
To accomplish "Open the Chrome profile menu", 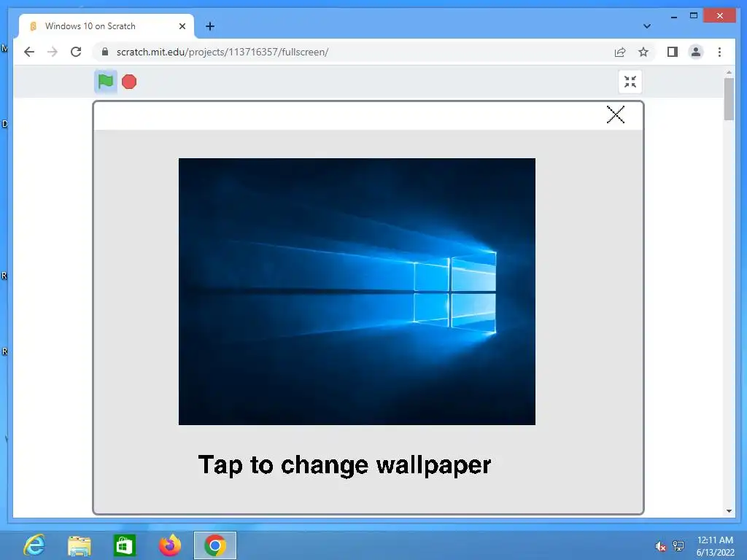I will point(695,52).
